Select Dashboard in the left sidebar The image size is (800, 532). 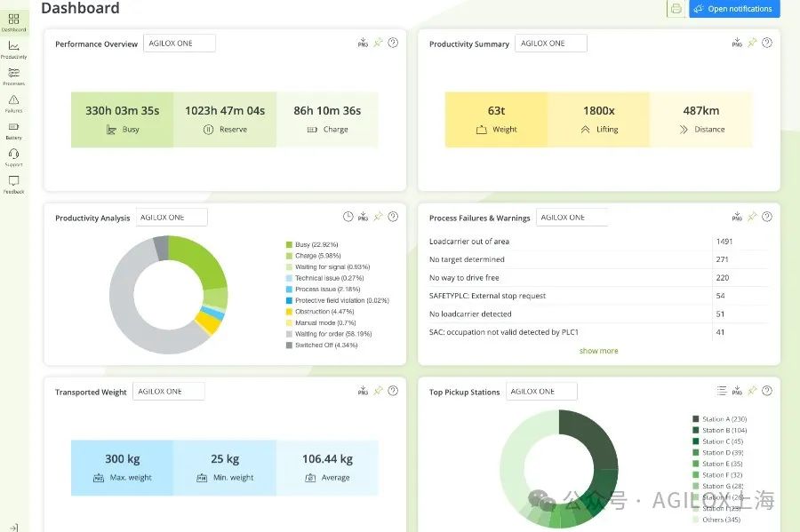pyautogui.click(x=13, y=22)
